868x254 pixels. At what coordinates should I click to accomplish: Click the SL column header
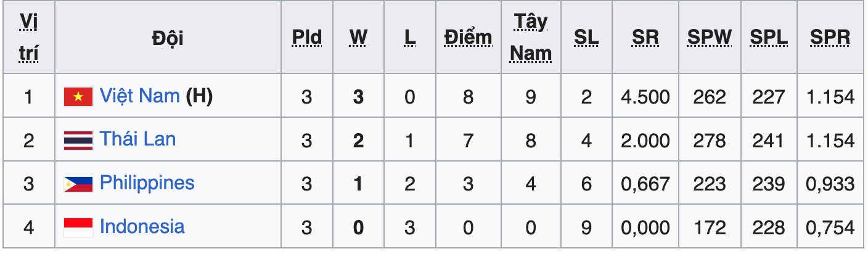coord(586,38)
